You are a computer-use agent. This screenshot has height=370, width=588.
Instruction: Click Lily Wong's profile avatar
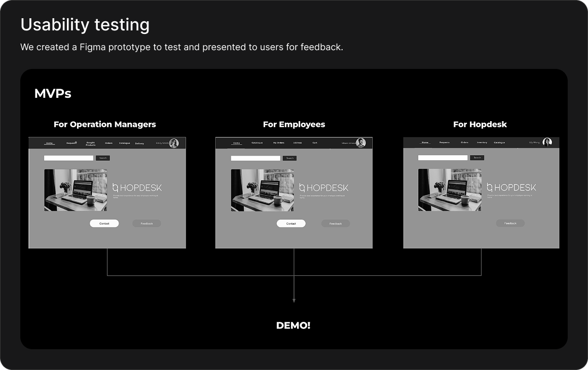click(x=547, y=142)
